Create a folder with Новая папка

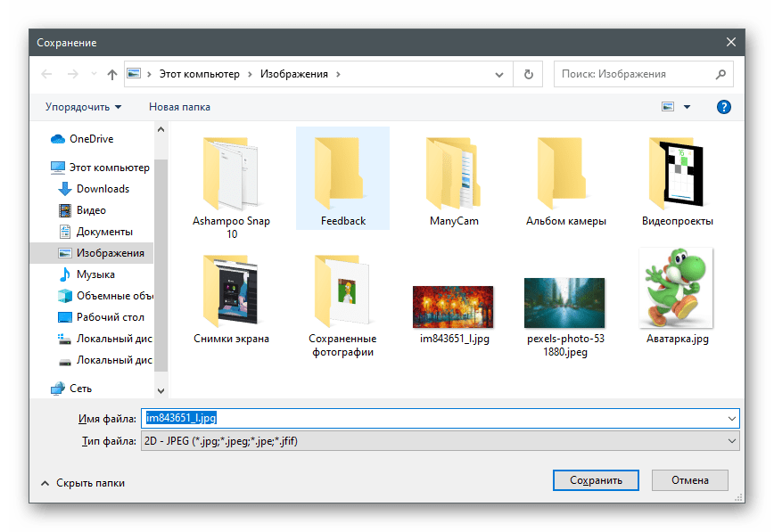(x=179, y=107)
